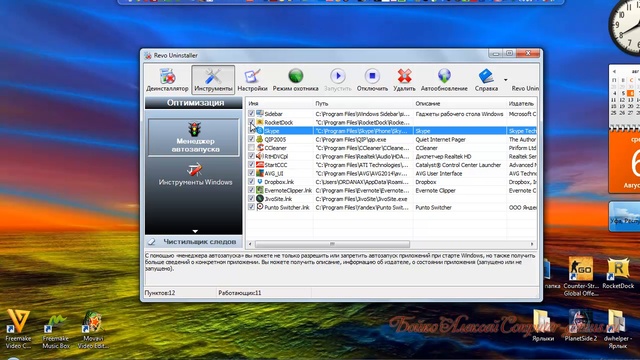Click the EvernoteClipper.lnk row icon
Viewport: 640px width, 360px height.
tap(260, 190)
